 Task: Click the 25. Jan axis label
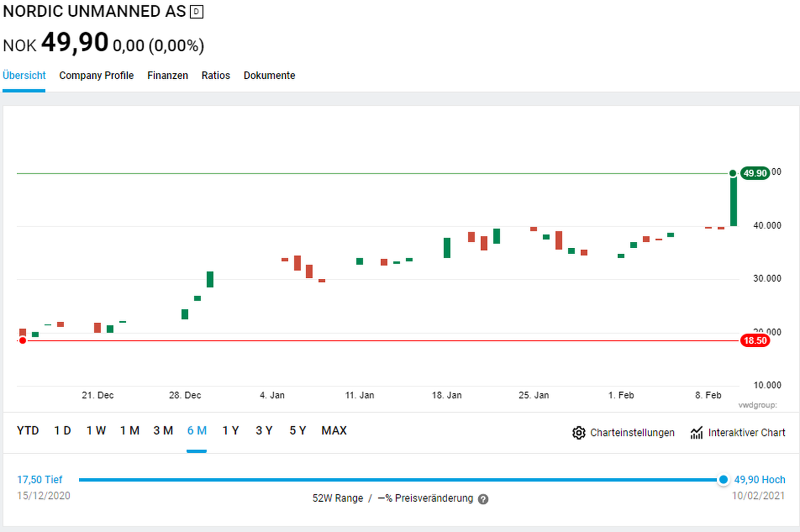click(x=533, y=395)
